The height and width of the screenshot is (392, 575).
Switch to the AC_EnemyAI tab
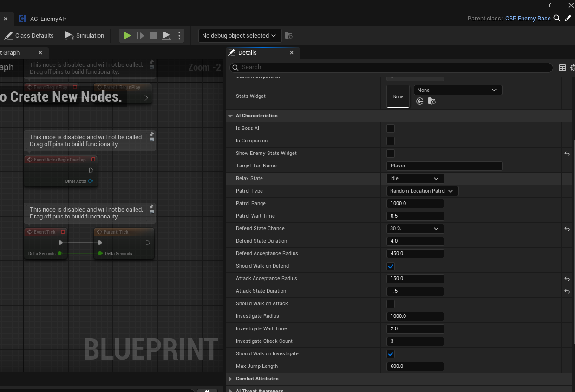click(x=47, y=19)
